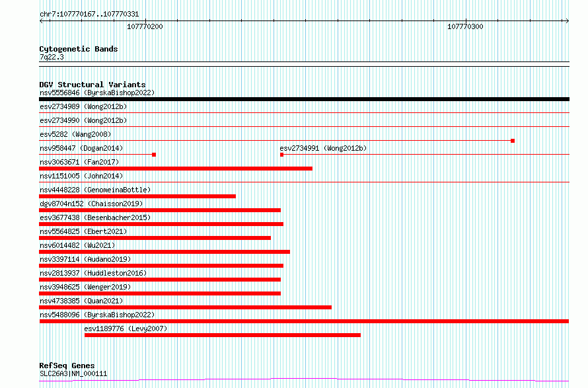The image size is (588, 388).
Task: Select variant nsv3397114 (Audano2019)
Action: (x=85, y=259)
